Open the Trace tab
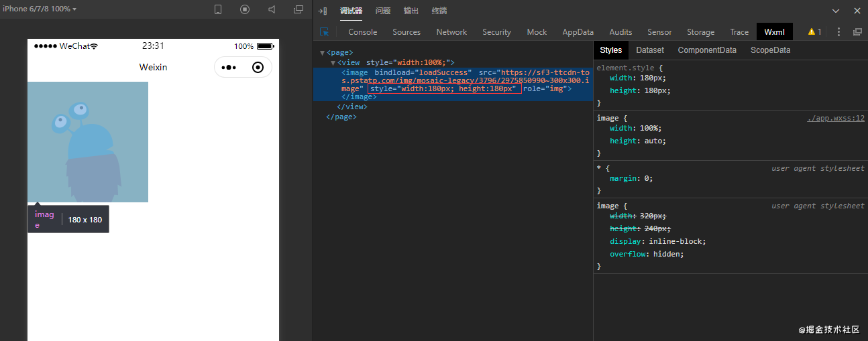This screenshot has width=868, height=341. [x=739, y=31]
